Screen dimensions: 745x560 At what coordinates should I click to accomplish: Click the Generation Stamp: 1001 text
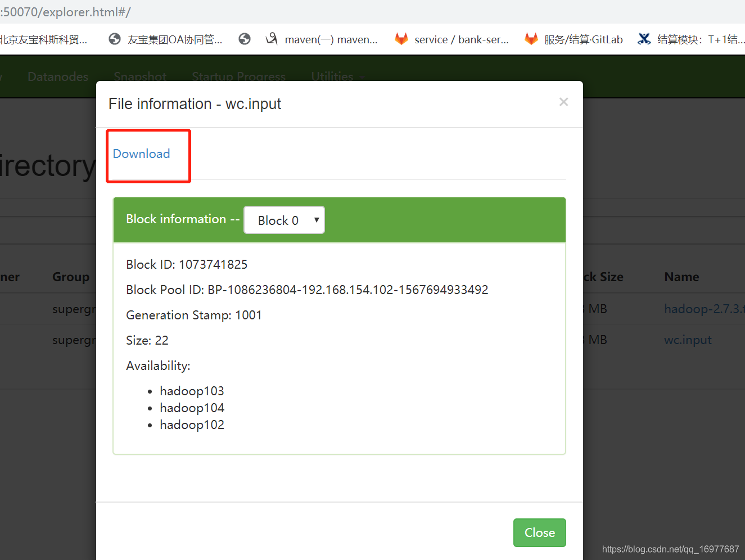click(194, 315)
